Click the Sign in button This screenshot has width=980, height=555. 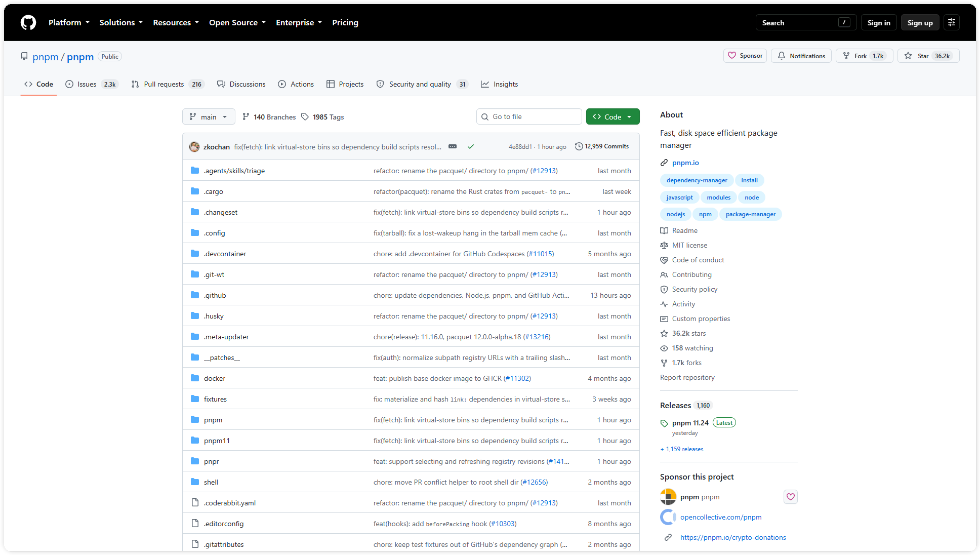pos(879,22)
